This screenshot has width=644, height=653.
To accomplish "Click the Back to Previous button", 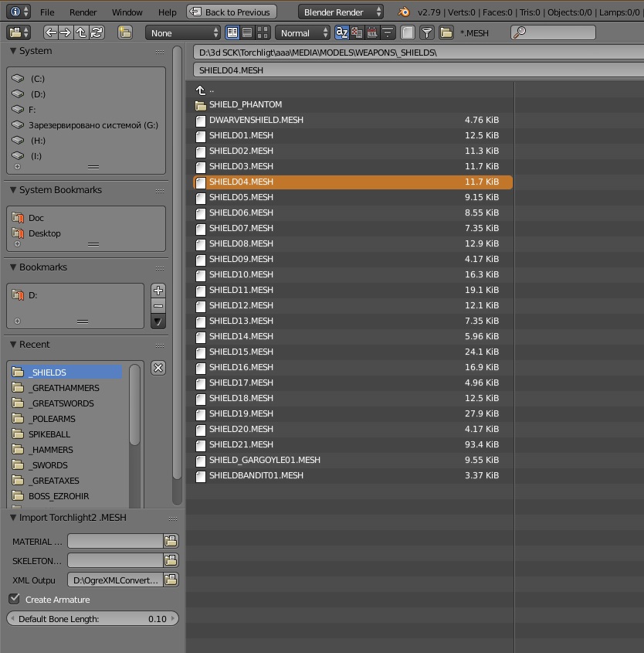I will [230, 12].
